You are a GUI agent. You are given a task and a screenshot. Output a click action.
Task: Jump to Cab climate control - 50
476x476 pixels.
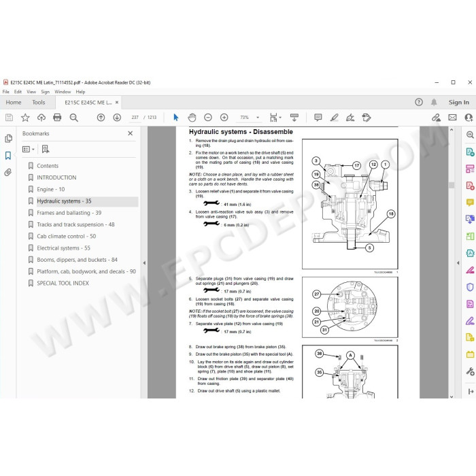(x=66, y=236)
